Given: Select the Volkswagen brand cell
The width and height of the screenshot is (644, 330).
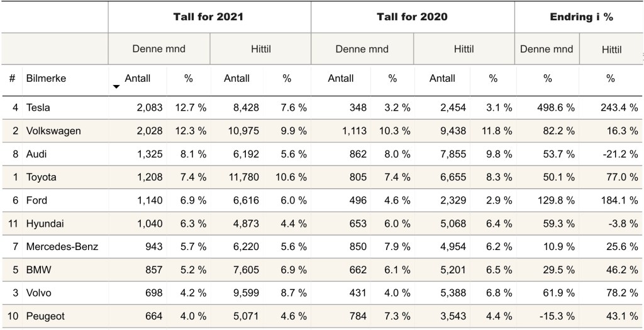Looking at the screenshot, I should pyautogui.click(x=53, y=131).
